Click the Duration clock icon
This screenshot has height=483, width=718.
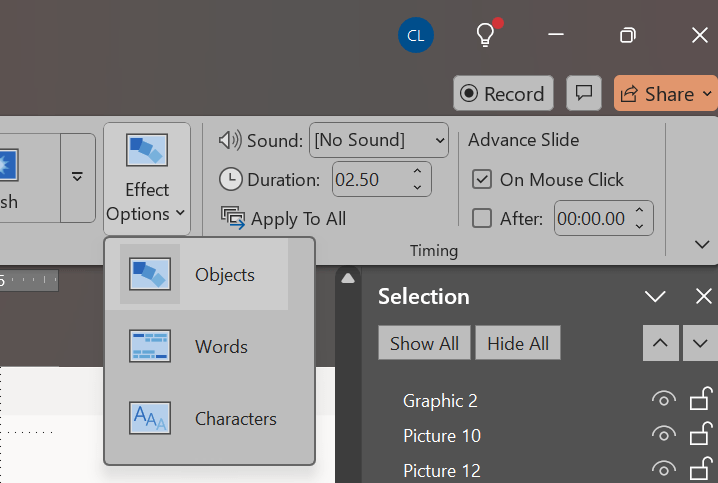click(x=230, y=179)
